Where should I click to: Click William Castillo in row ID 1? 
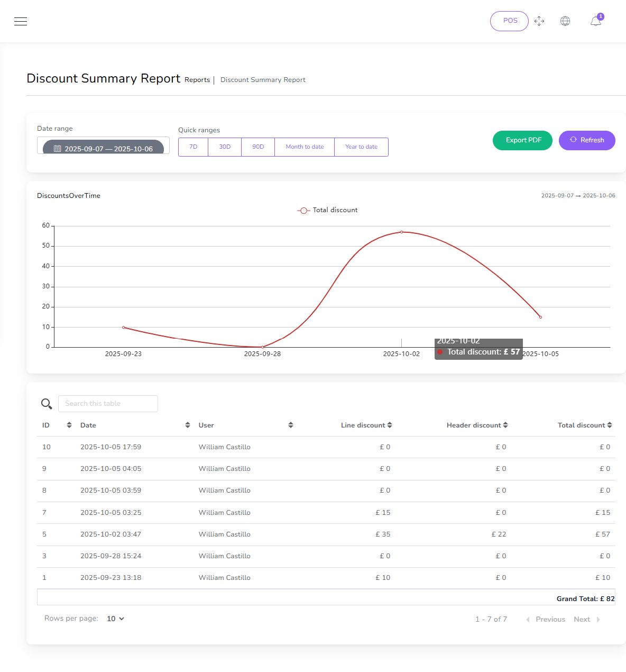point(225,578)
